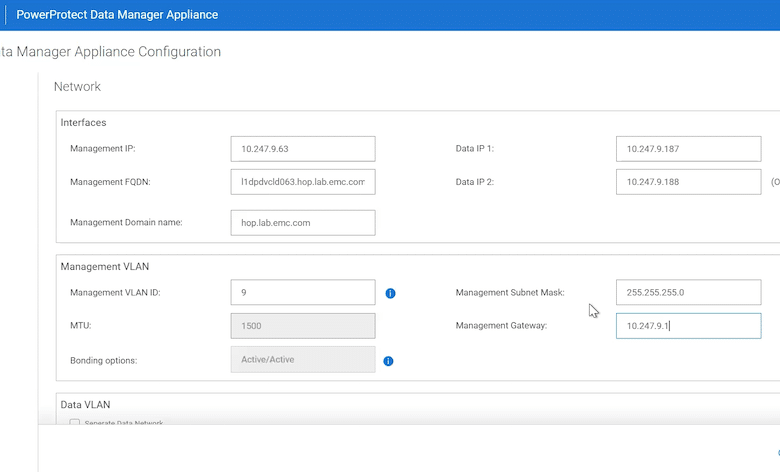Image resolution: width=780 pixels, height=472 pixels.
Task: Select the Management FQDN: label
Action: [x=110, y=182]
